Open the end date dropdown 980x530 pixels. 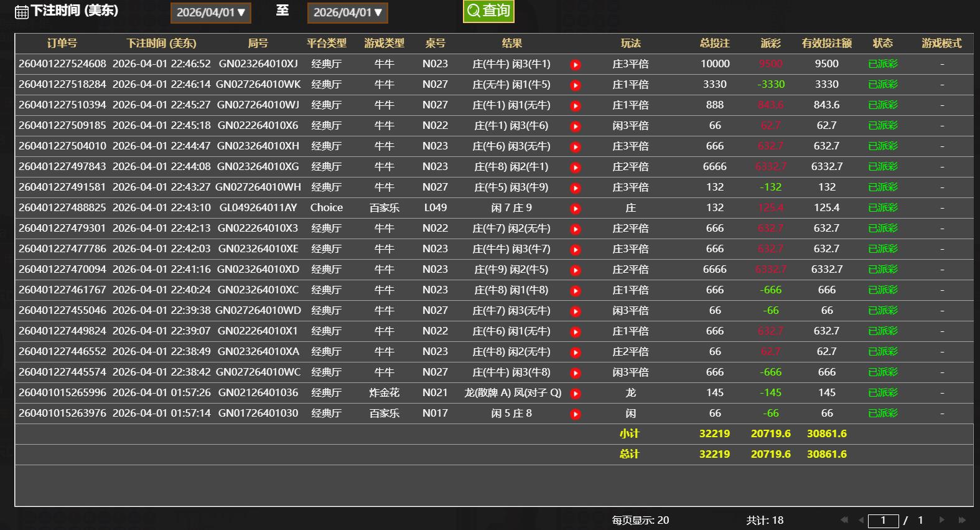[x=348, y=12]
